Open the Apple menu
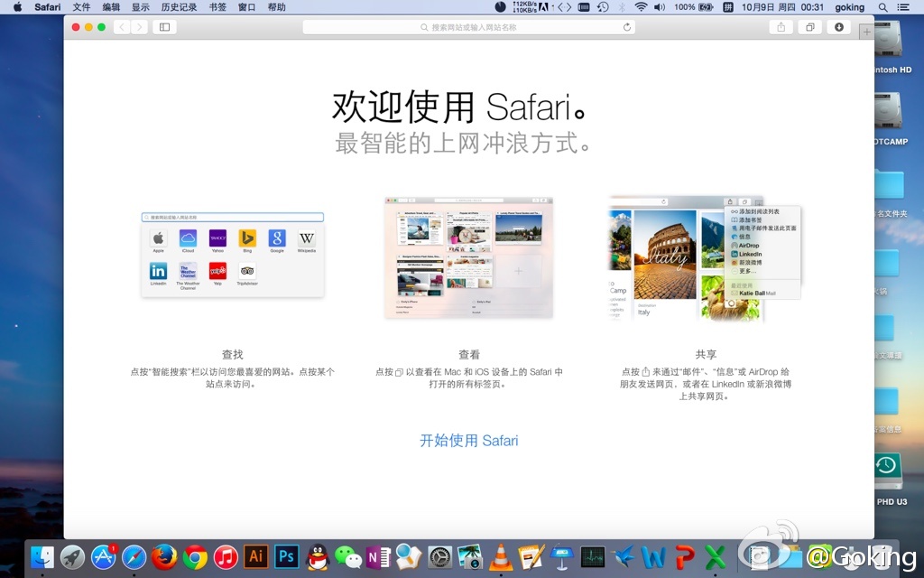This screenshot has height=578, width=924. (17, 7)
